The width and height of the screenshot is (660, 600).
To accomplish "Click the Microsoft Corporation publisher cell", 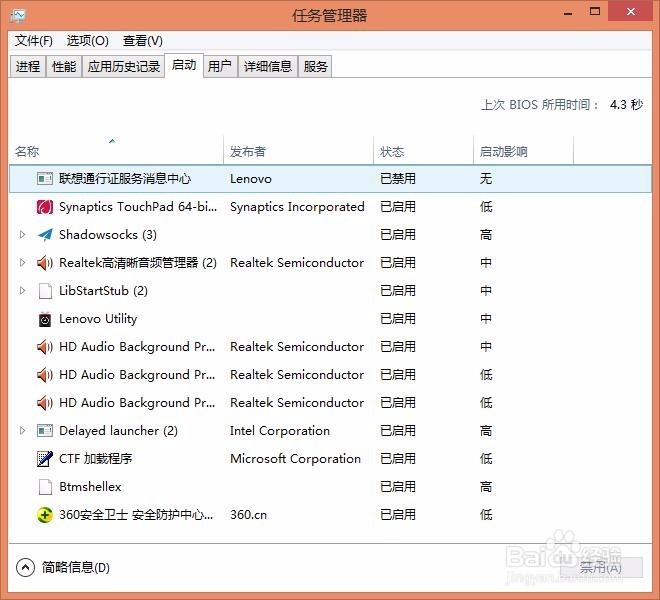I will coord(295,459).
